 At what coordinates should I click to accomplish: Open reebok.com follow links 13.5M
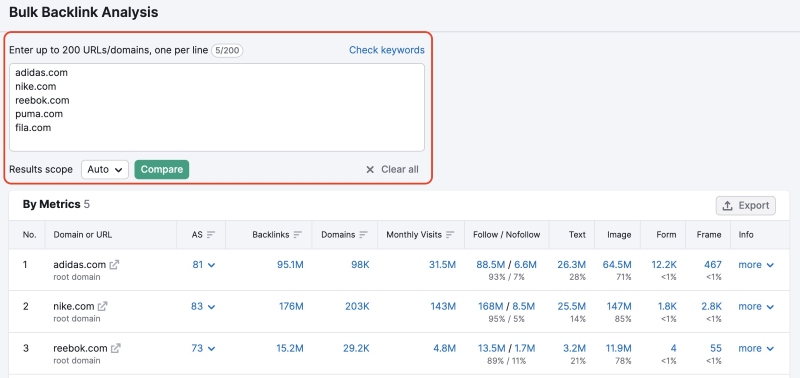tap(492, 348)
